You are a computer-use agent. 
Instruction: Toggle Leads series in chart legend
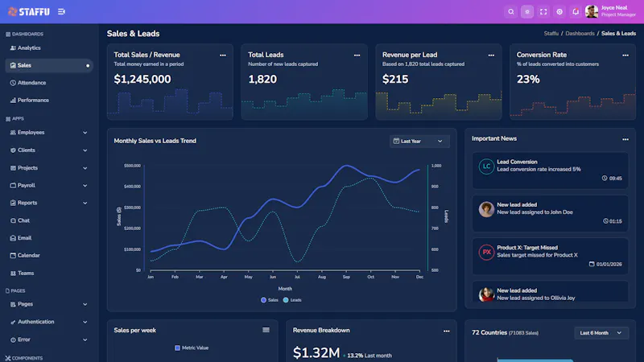292,300
